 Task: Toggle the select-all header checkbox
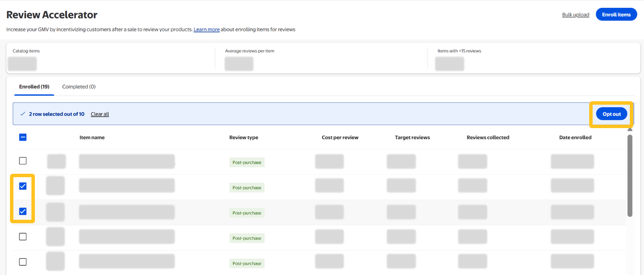pos(23,137)
